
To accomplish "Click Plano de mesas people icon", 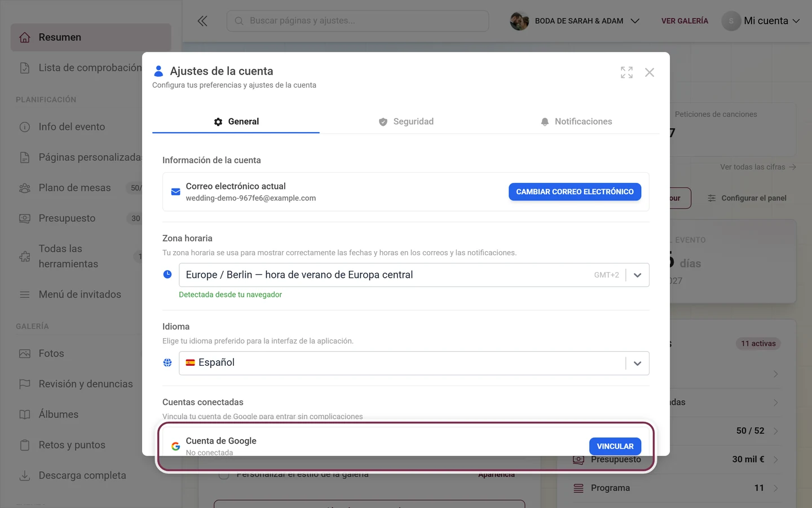I will [x=25, y=188].
